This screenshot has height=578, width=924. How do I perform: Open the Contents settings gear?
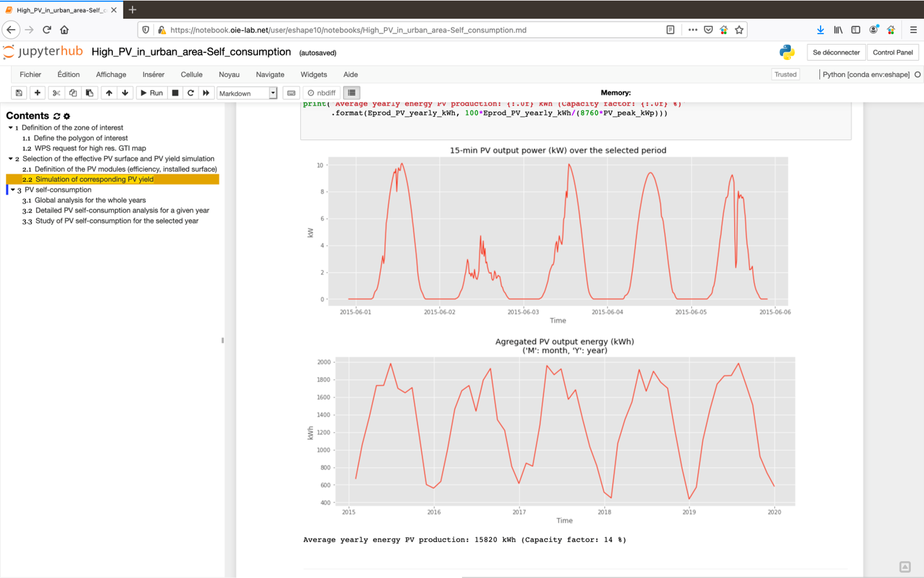tap(67, 116)
